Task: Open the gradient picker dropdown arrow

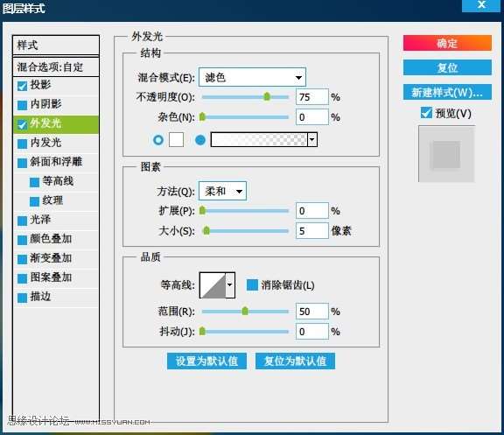Action: coord(312,140)
